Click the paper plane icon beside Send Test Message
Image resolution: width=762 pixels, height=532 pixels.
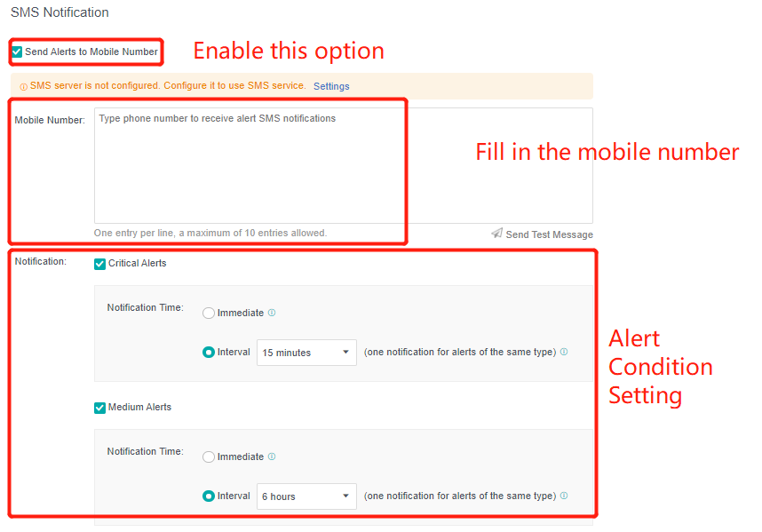click(x=496, y=234)
